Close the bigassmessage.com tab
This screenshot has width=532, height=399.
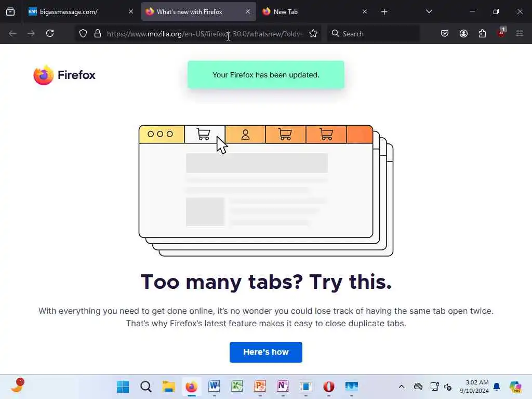130,11
